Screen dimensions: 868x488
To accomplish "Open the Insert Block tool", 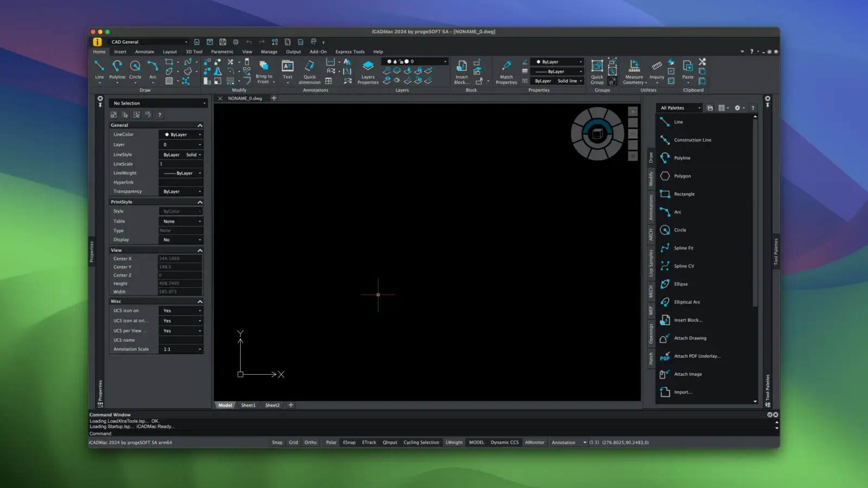I will click(462, 67).
